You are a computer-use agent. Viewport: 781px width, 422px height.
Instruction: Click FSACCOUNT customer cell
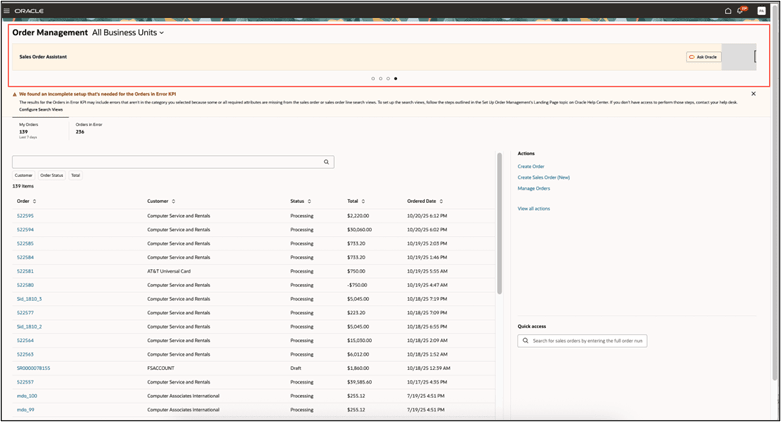(161, 368)
